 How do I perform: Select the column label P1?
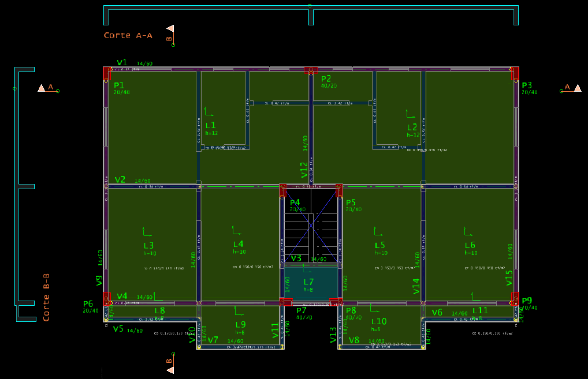point(119,85)
